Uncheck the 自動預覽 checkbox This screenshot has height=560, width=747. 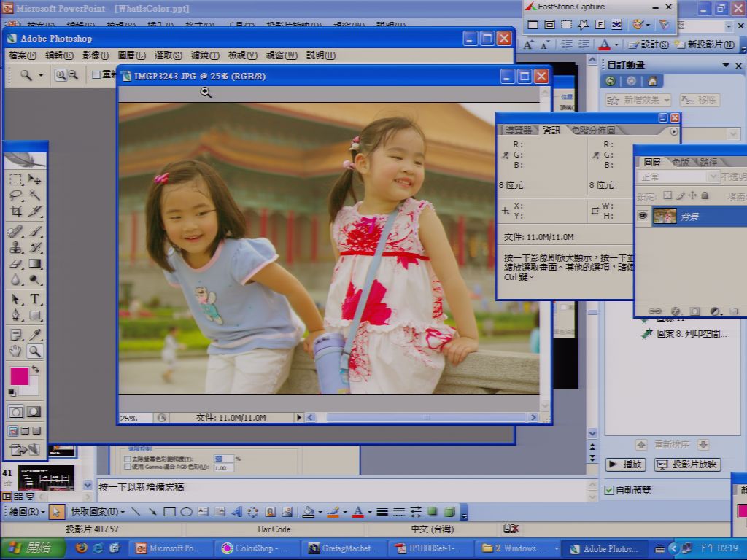click(609, 490)
